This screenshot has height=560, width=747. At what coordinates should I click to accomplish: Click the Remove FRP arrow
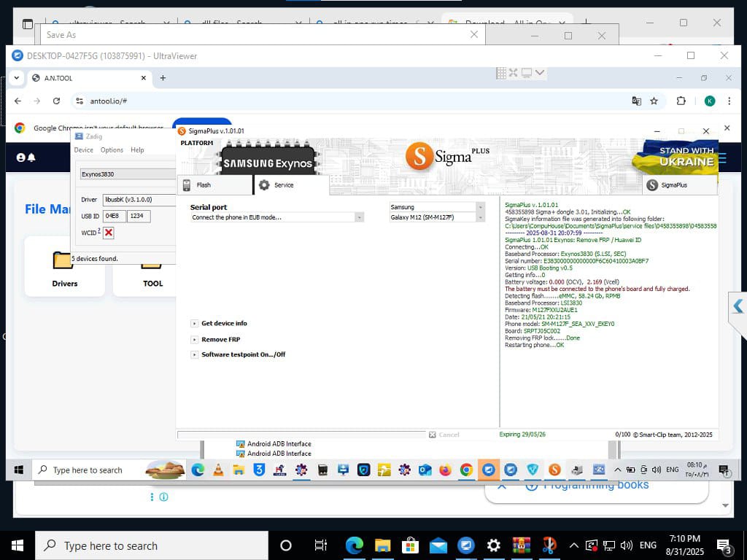[194, 340]
